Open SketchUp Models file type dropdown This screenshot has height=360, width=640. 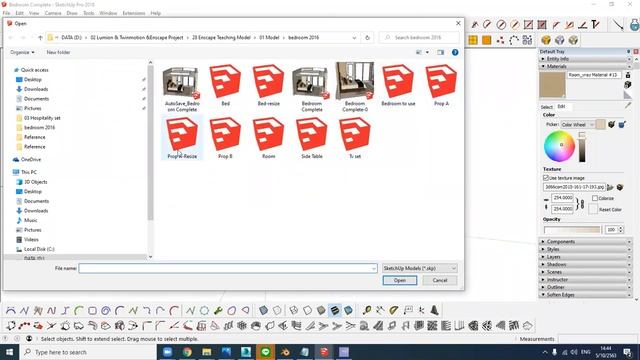coord(420,268)
